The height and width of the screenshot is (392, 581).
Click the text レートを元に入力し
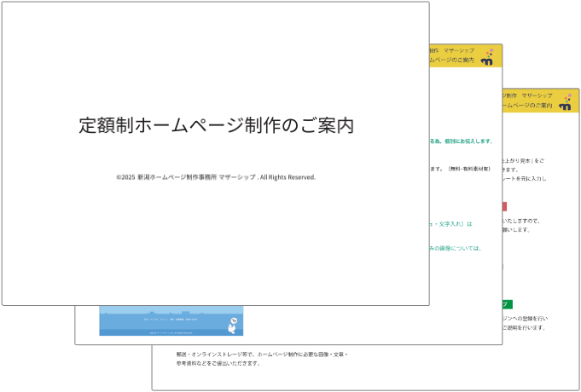(x=525, y=179)
